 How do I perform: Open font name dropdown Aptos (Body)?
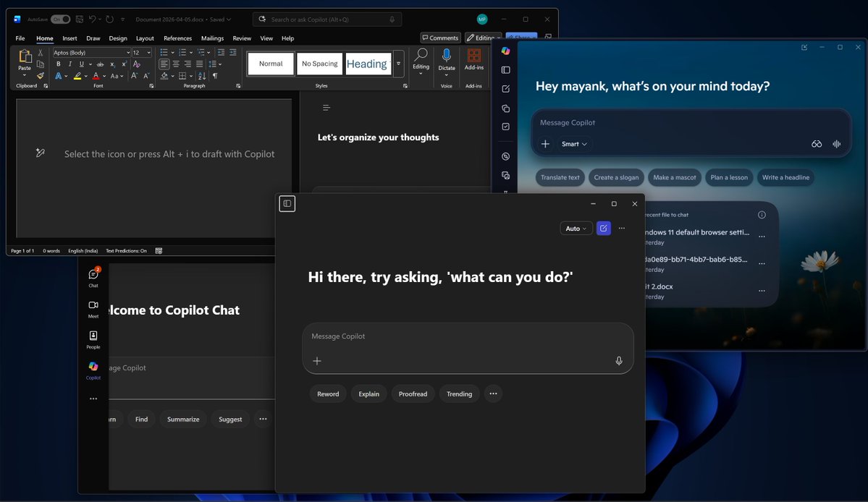tap(128, 53)
